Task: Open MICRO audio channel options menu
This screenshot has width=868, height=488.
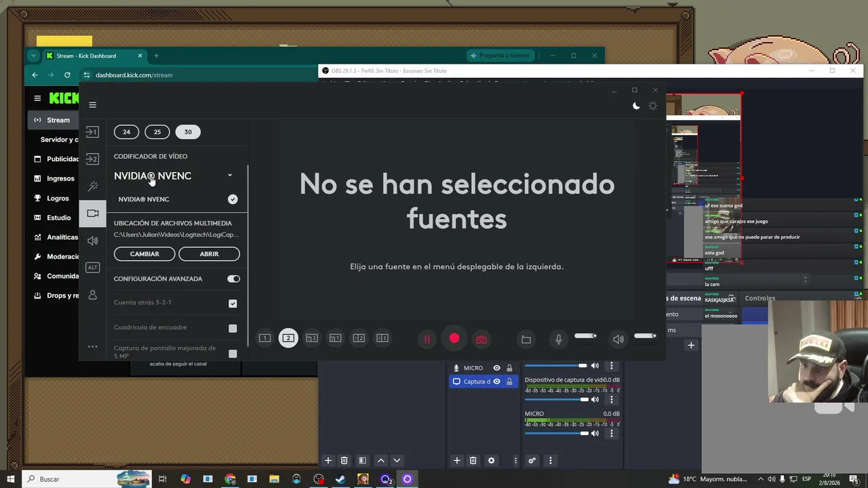Action: coord(611,433)
